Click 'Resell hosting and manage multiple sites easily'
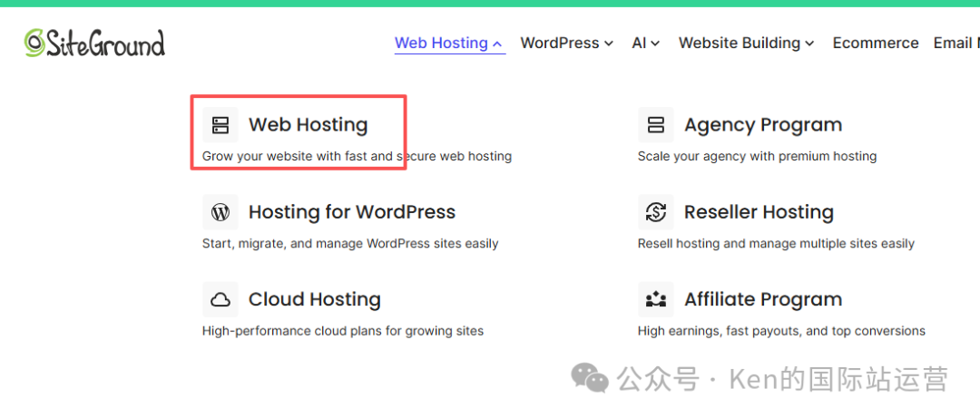 [x=776, y=244]
